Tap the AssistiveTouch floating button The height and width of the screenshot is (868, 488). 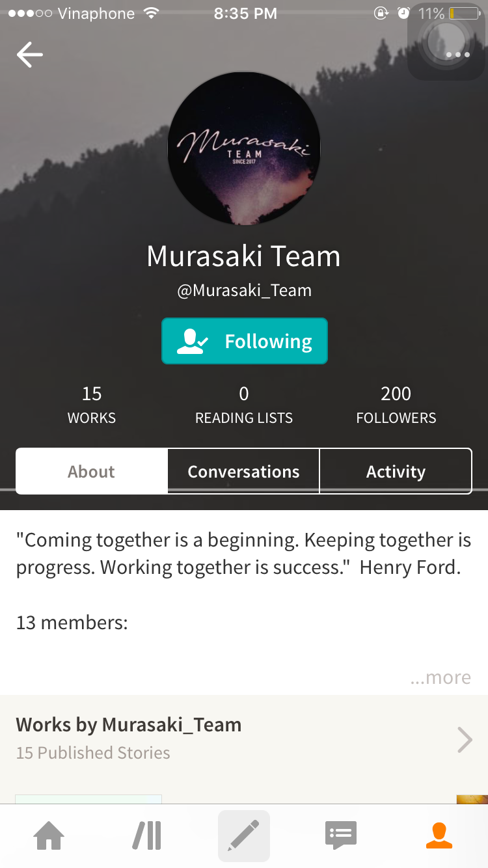[x=446, y=42]
